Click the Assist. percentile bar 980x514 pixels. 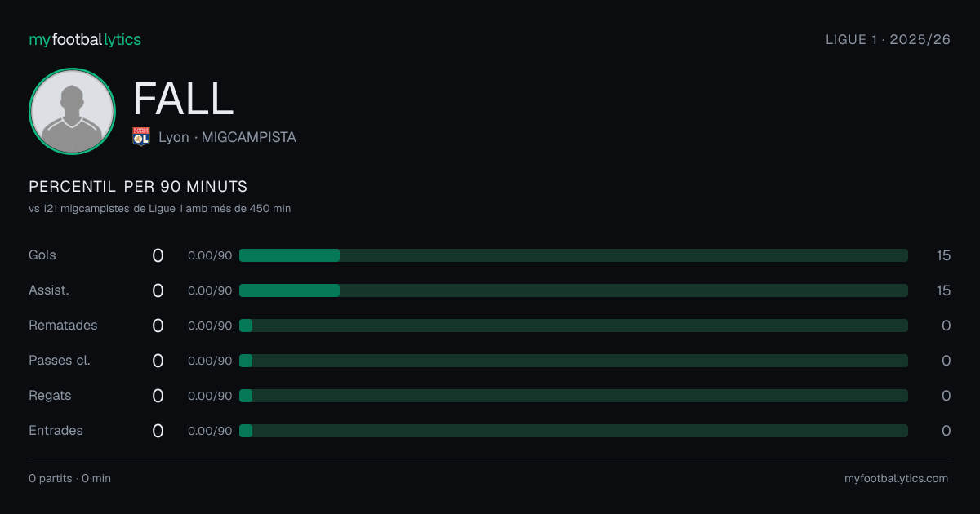click(573, 290)
